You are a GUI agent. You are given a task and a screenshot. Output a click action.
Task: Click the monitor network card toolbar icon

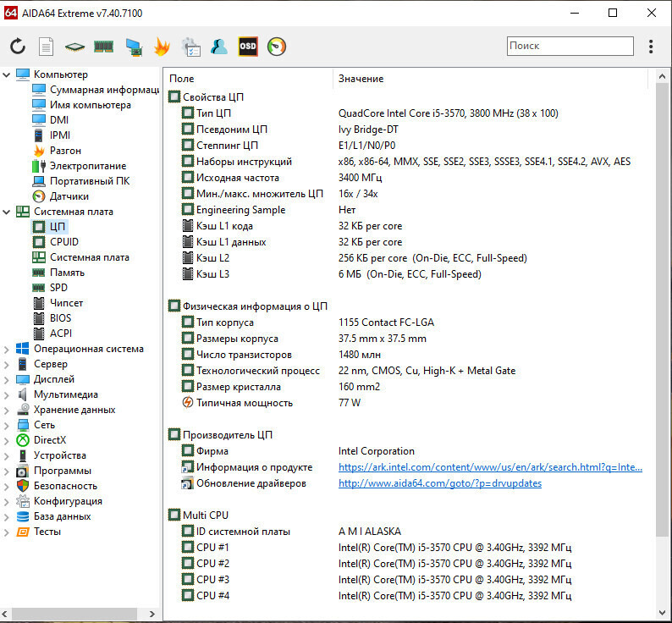pos(133,47)
